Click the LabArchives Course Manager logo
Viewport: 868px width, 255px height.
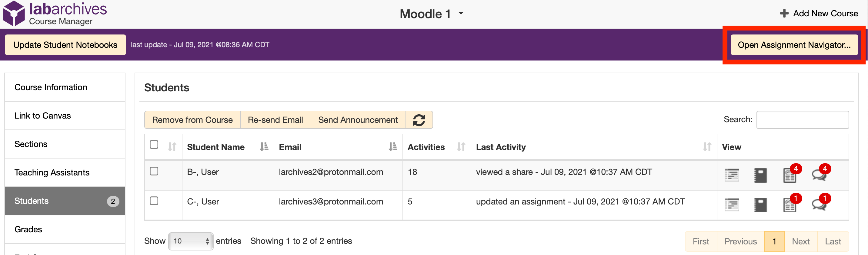(x=55, y=13)
